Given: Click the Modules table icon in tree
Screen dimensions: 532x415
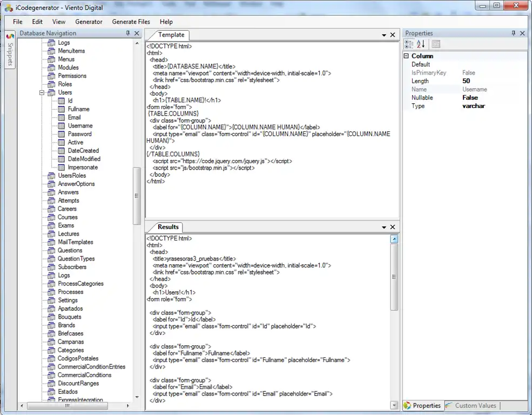Looking at the screenshot, I should point(51,68).
